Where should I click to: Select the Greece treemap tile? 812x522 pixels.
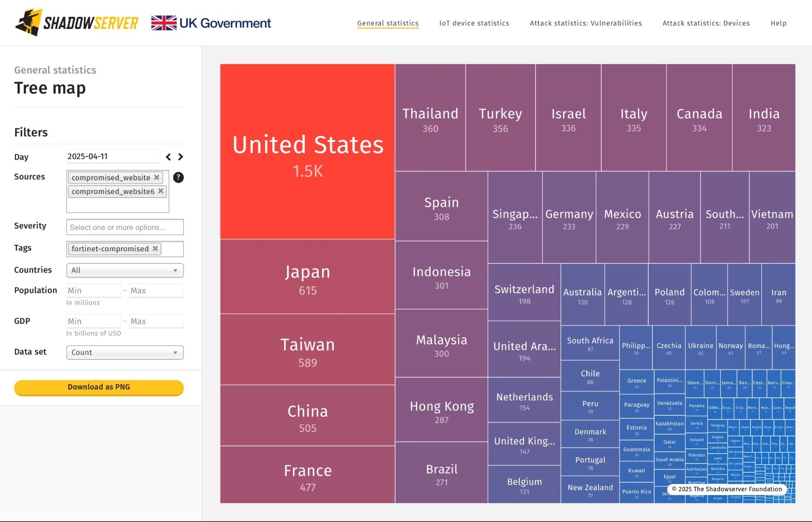click(636, 382)
